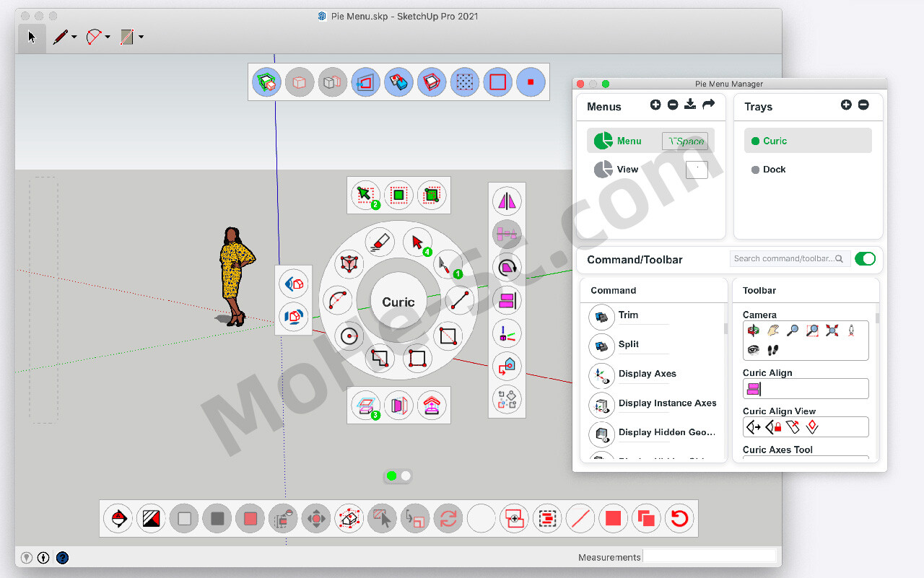
Task: Click the Walk footprints icon in the Camera toolbar
Action: click(x=773, y=350)
